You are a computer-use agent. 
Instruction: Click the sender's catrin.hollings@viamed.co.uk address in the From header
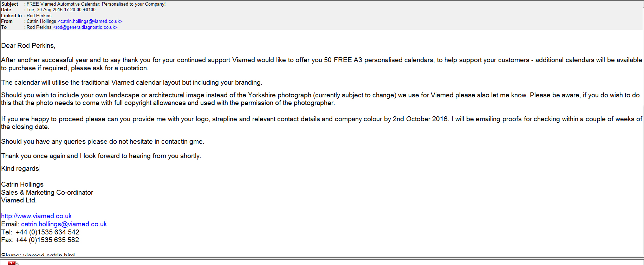coord(90,21)
